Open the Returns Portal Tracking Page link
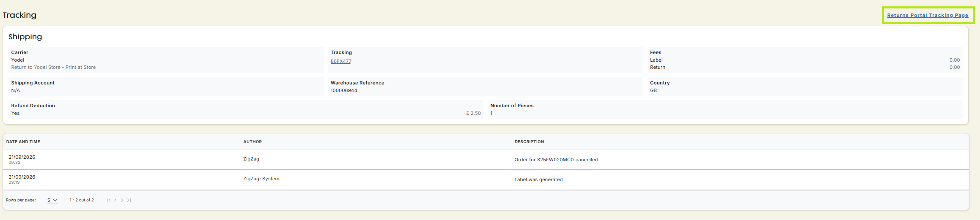 point(928,15)
